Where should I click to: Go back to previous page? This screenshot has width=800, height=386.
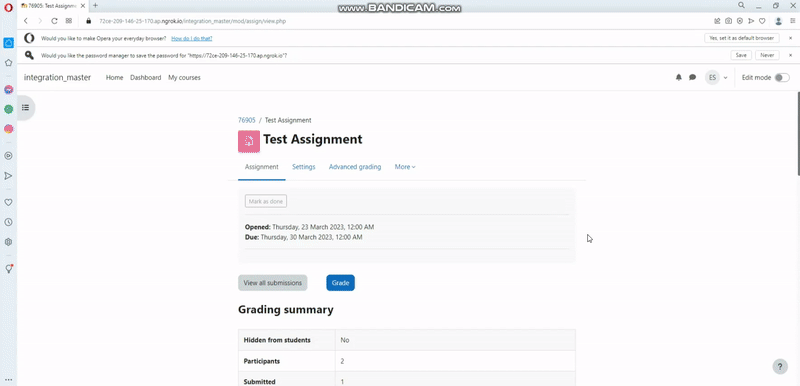tap(26, 21)
